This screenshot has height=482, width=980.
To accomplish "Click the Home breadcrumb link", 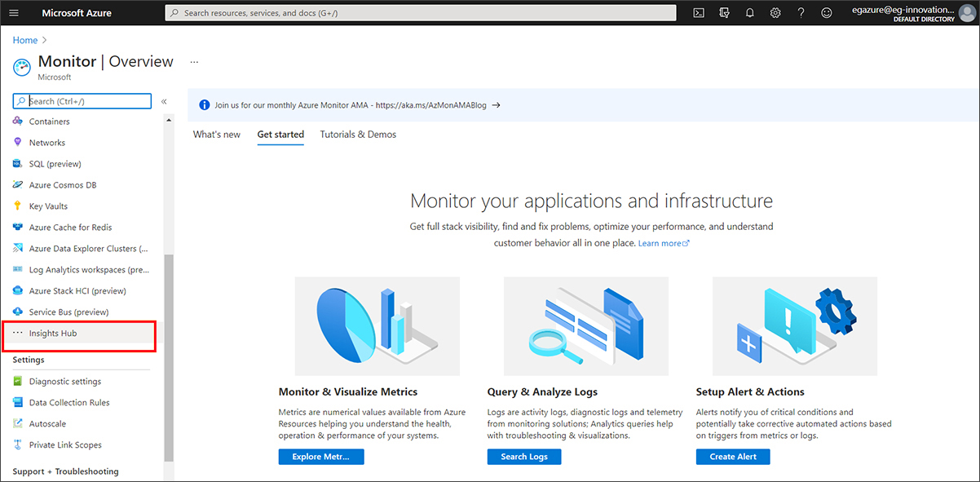I will pos(25,40).
